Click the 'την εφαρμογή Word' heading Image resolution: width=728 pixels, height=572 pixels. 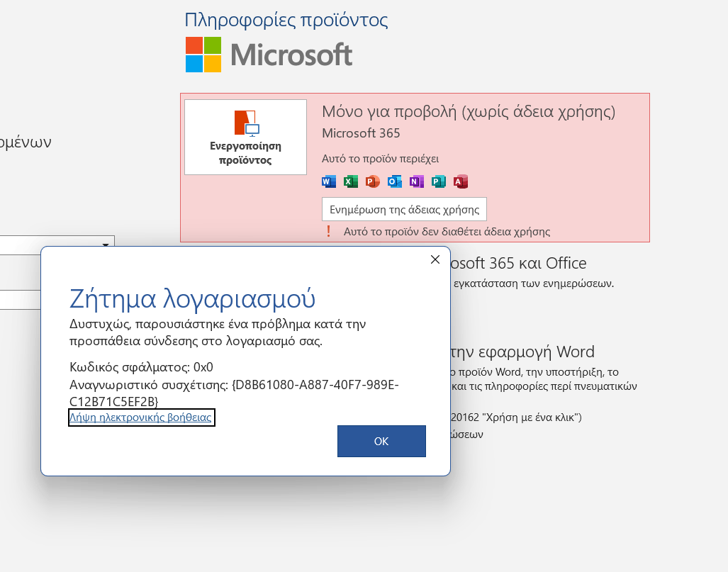point(522,352)
